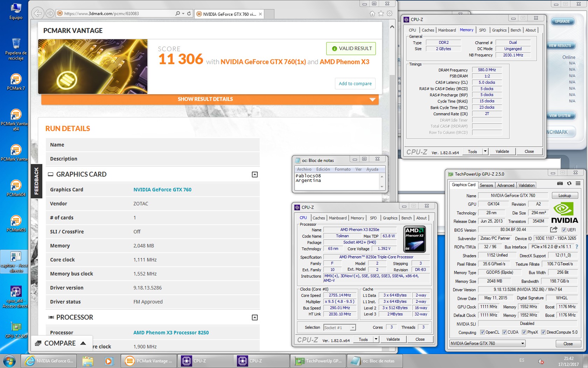Image resolution: width=588 pixels, height=368 pixels.
Task: Open Tools dropdown arrow in CPU-Z CPU window
Action: [376, 339]
